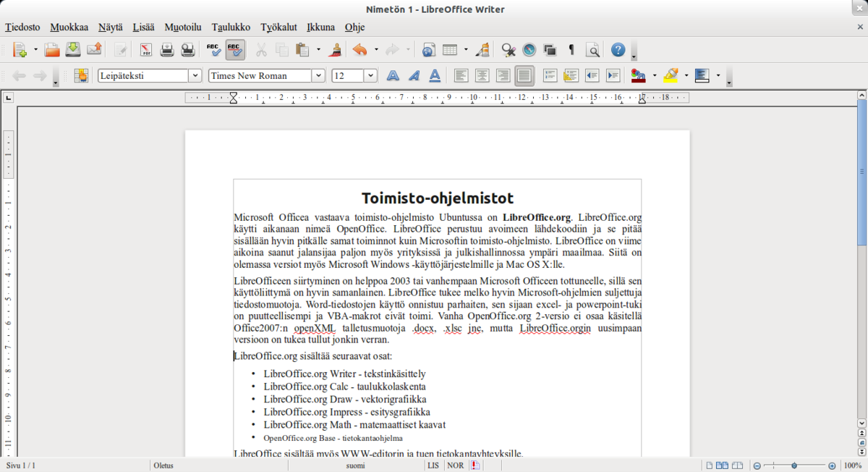The height and width of the screenshot is (472, 868).
Task: Expand highlighting color dropdown arrow
Action: pos(686,75)
